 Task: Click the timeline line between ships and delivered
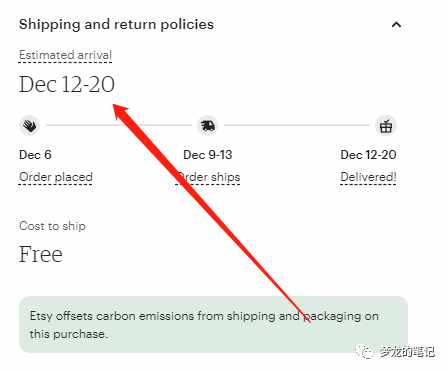[297, 125]
